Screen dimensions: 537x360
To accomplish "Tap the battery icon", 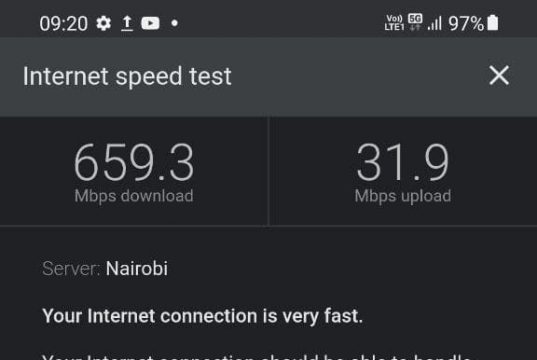I will pyautogui.click(x=493, y=23).
